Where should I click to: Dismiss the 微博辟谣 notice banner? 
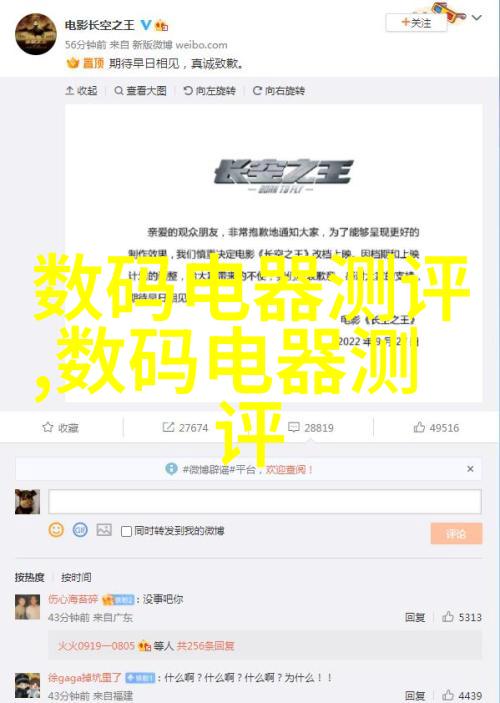(x=470, y=469)
